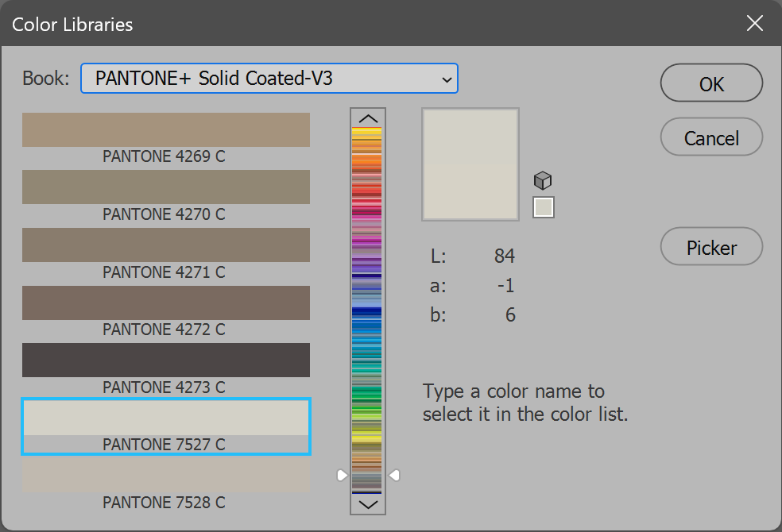Select the PANTONE 4272 C swatch
Screen dimensions: 782x532
165,303
